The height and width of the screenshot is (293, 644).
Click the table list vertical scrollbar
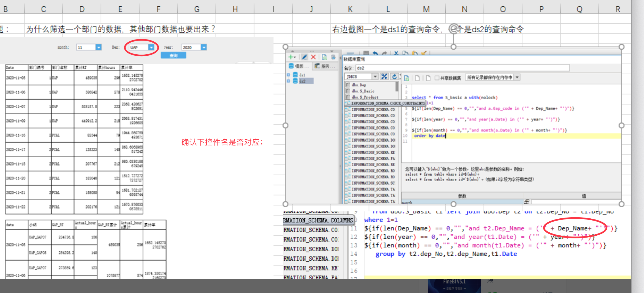(x=397, y=86)
